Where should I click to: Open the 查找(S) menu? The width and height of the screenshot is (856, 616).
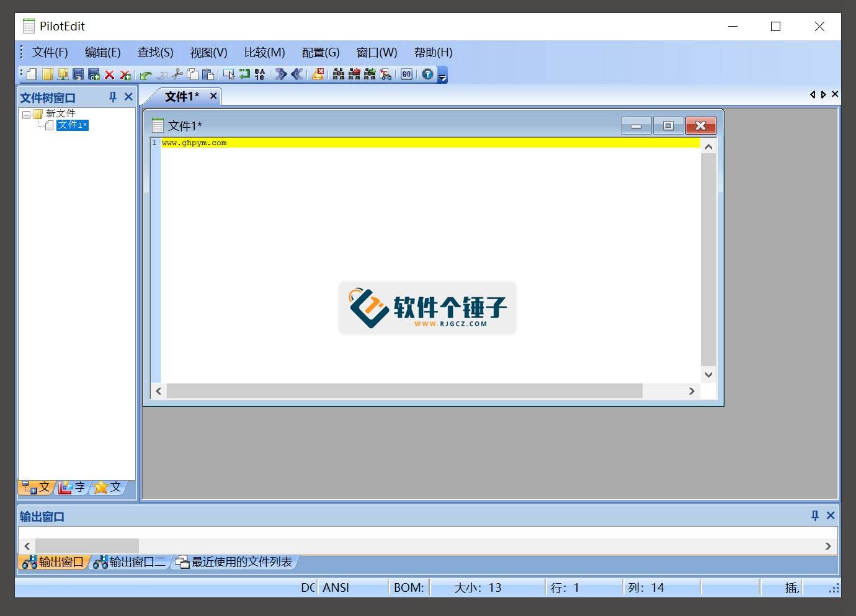155,53
